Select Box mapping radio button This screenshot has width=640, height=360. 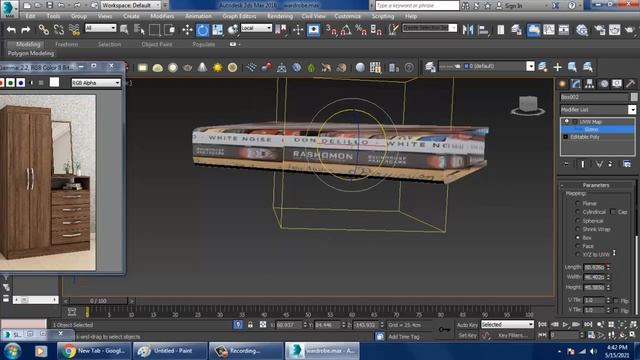click(578, 238)
